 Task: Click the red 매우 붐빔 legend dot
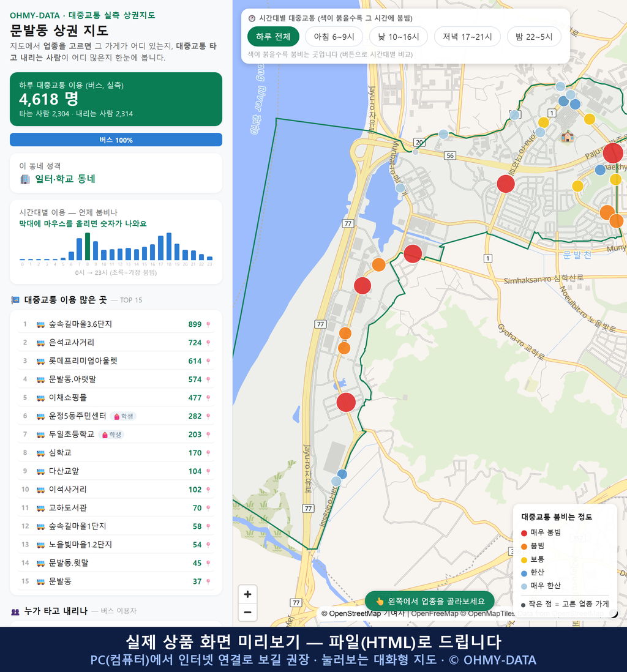(524, 532)
